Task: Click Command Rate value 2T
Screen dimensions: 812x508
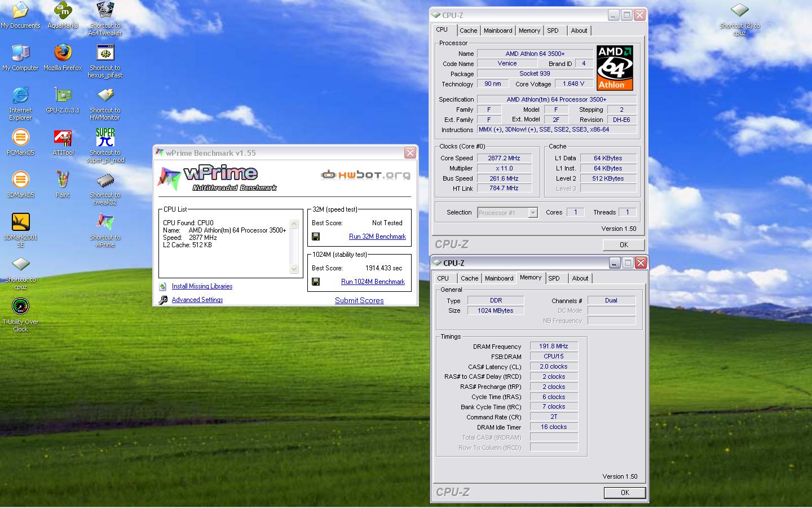Action: tap(554, 417)
